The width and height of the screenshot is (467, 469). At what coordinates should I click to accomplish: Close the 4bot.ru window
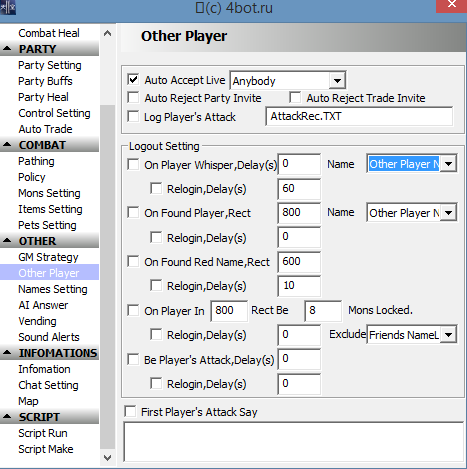pos(452,6)
